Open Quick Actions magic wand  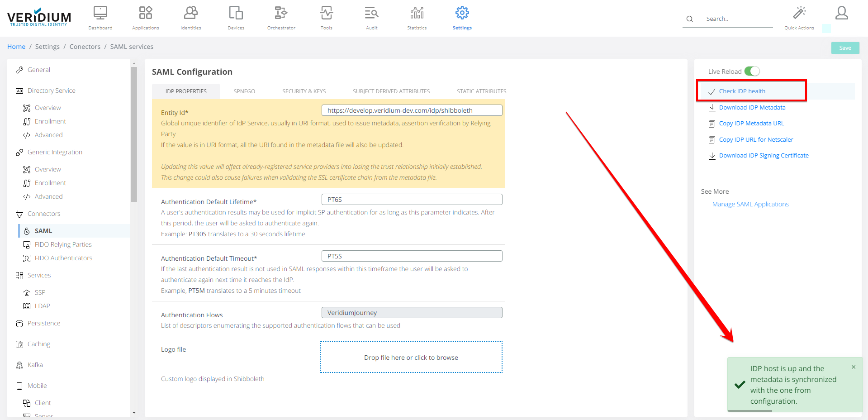click(799, 14)
